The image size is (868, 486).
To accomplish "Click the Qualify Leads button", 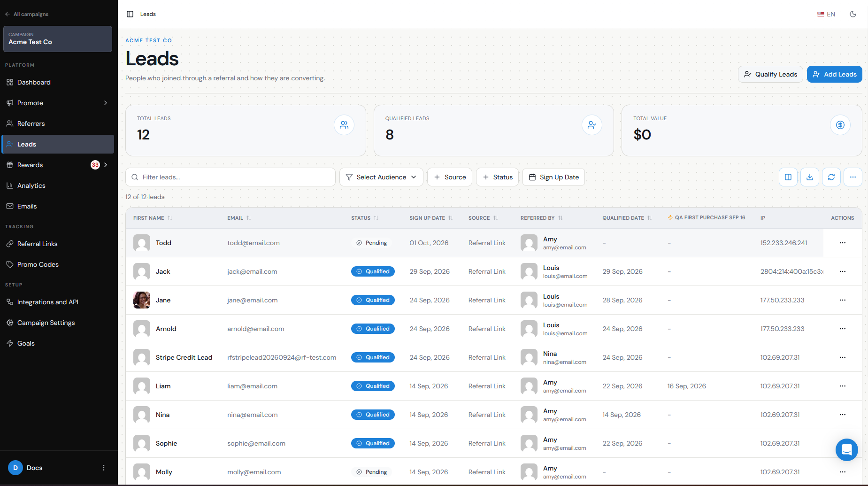I will tap(770, 74).
